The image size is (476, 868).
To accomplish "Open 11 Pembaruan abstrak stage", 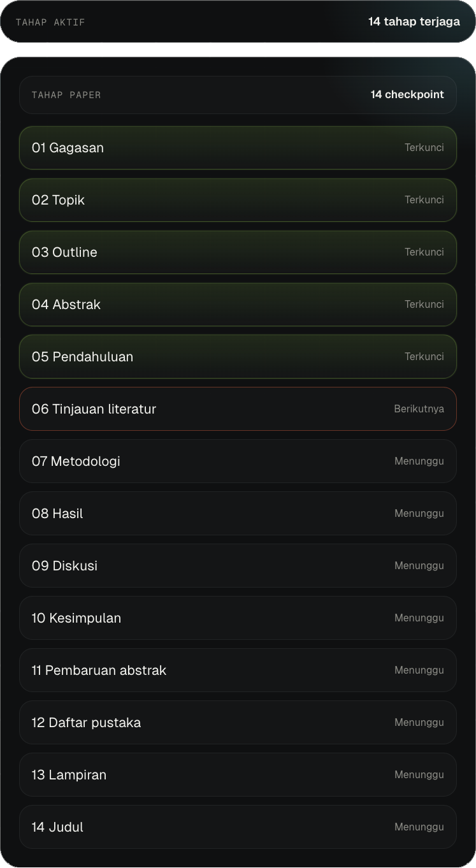I will click(238, 670).
